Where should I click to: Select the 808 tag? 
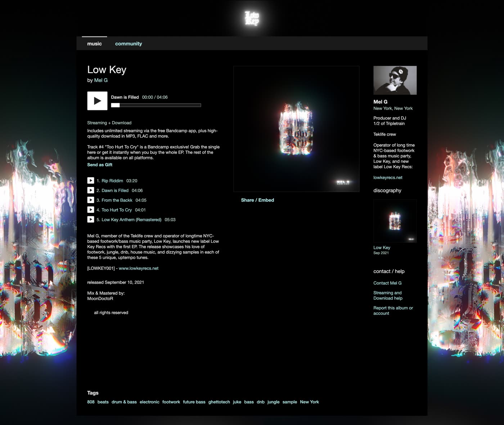91,402
